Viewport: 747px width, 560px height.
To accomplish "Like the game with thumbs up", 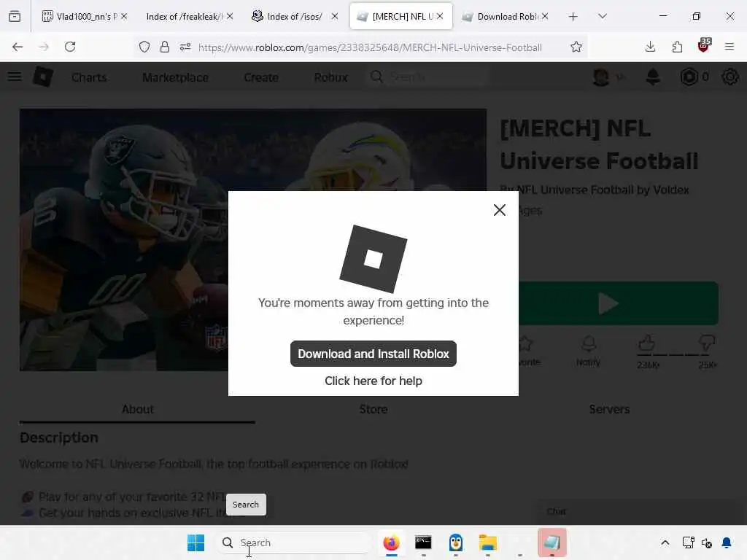I will tap(647, 343).
